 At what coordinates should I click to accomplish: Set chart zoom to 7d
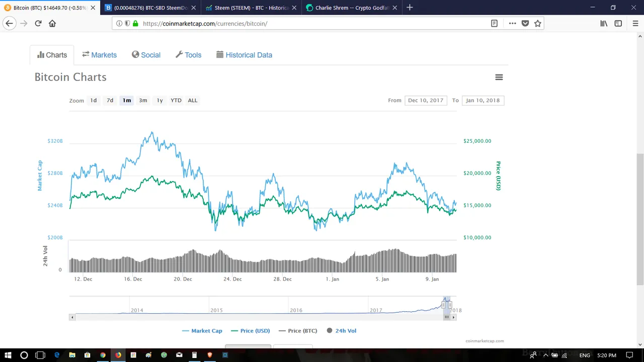click(x=110, y=100)
